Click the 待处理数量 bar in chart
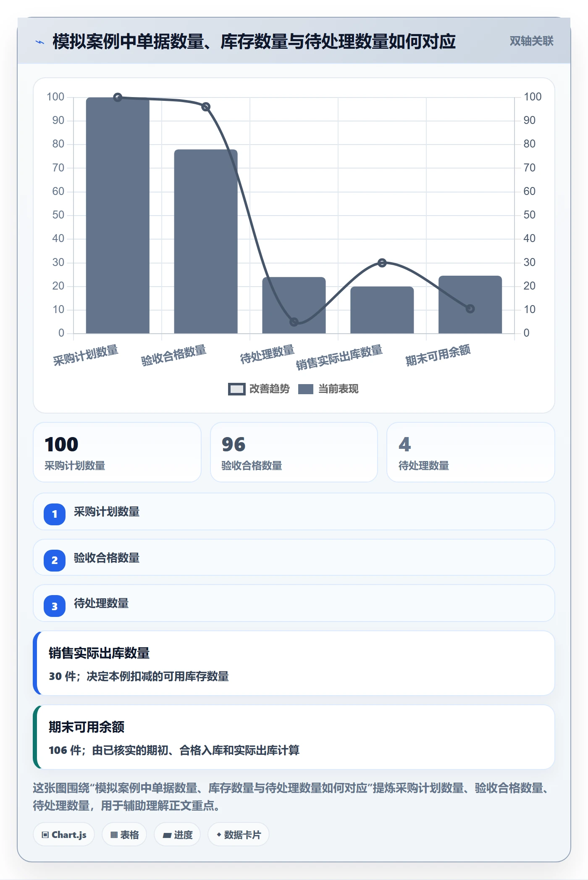This screenshot has height=880, width=588. point(294,306)
